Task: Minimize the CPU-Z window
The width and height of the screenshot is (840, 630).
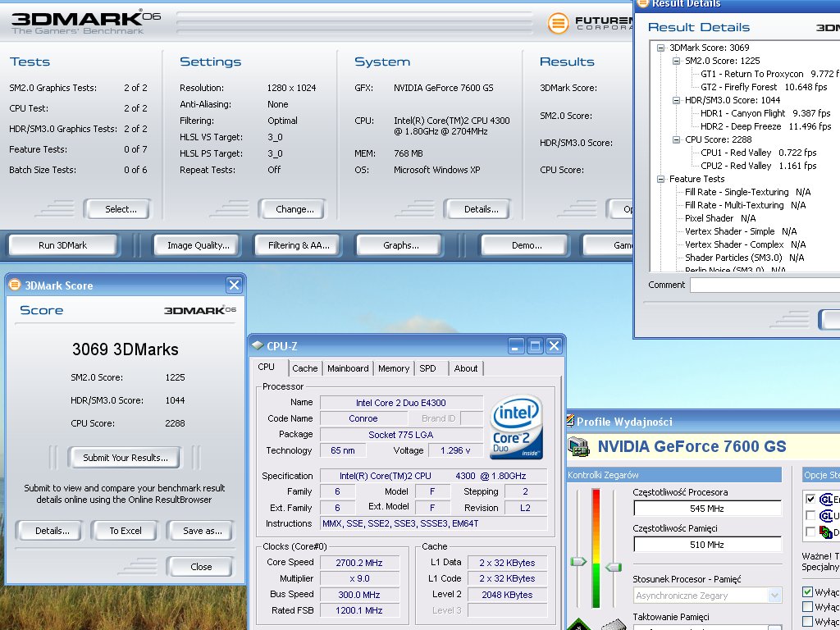Action: [515, 346]
